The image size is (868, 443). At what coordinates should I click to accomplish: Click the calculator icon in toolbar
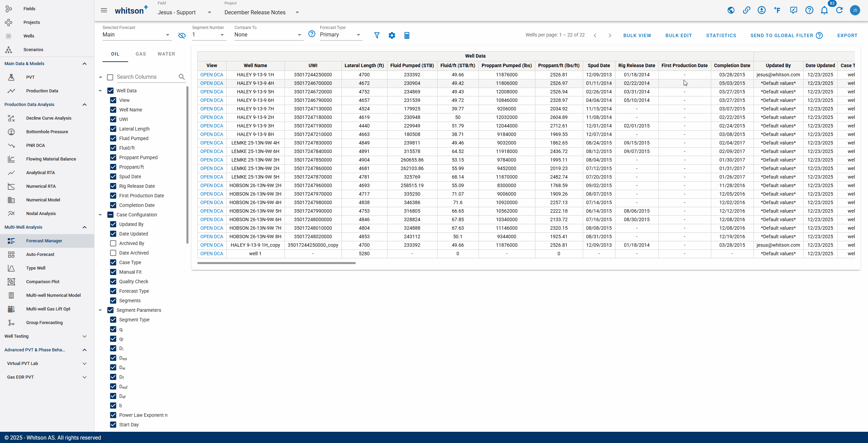(x=407, y=35)
